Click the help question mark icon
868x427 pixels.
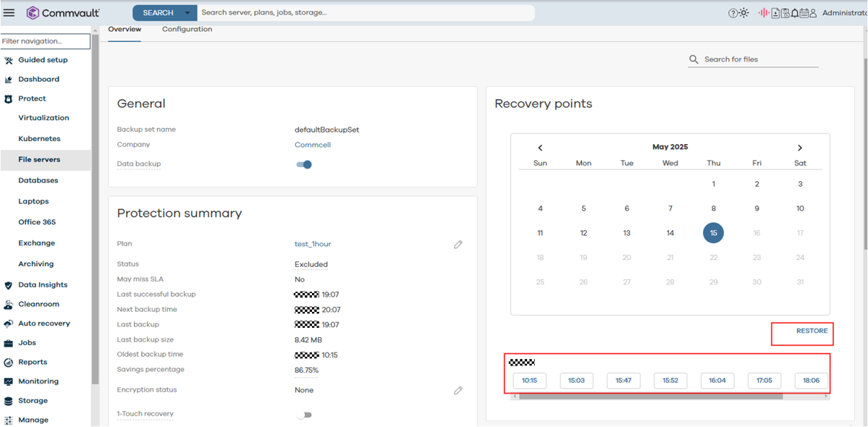(x=732, y=13)
